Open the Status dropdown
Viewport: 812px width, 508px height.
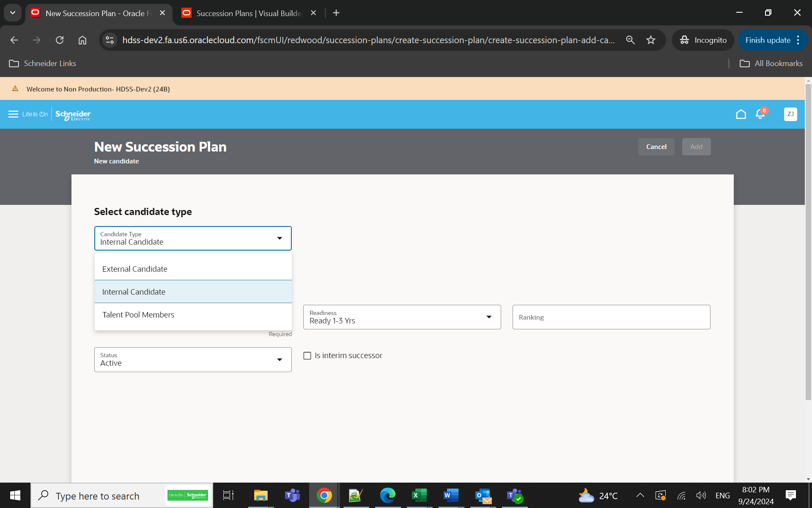pos(280,359)
